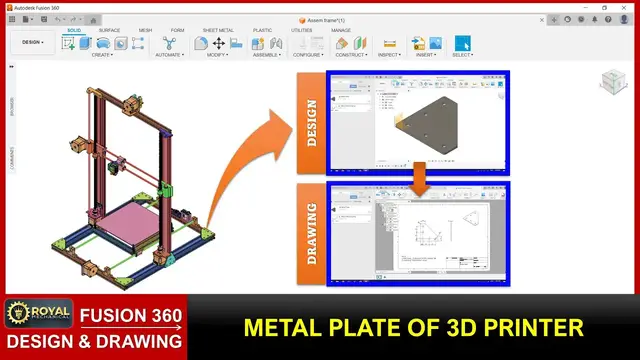The image size is (640, 360).
Task: Select the Revolve tool
Action: pos(103,43)
